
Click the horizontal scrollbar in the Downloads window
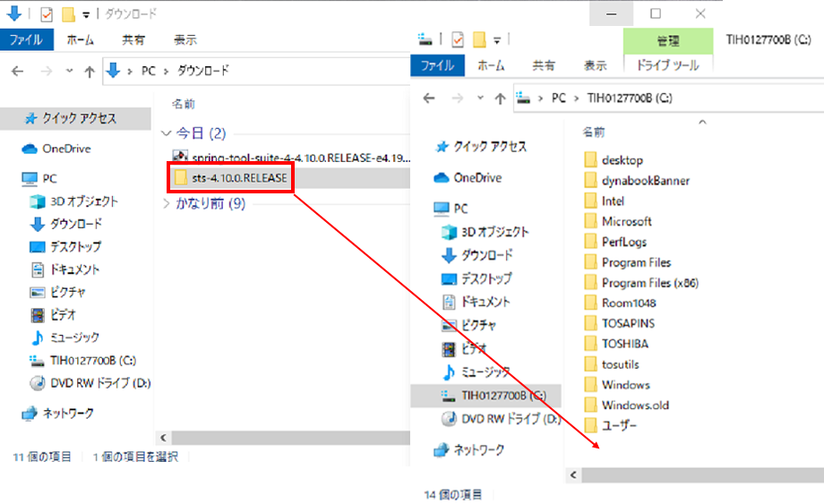(x=290, y=438)
